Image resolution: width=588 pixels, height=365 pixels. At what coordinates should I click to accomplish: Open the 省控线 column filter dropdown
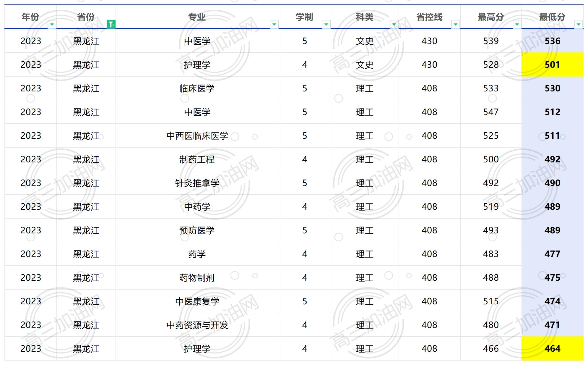click(x=456, y=24)
